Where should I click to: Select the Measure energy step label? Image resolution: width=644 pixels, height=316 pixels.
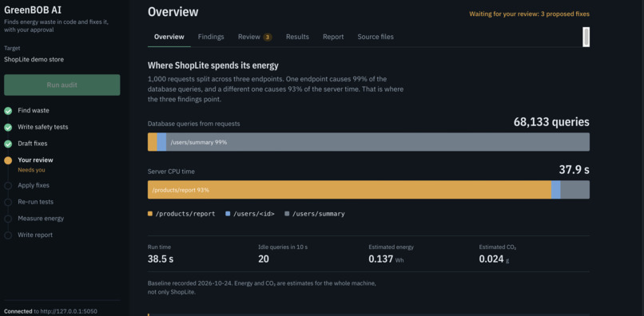point(41,219)
